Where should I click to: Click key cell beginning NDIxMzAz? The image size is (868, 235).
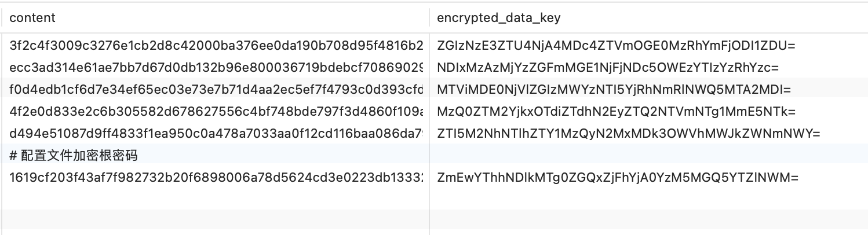(607, 67)
